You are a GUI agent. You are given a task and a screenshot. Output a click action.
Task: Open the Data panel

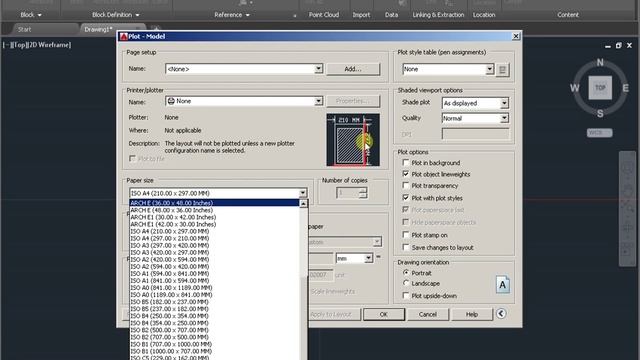(x=391, y=15)
